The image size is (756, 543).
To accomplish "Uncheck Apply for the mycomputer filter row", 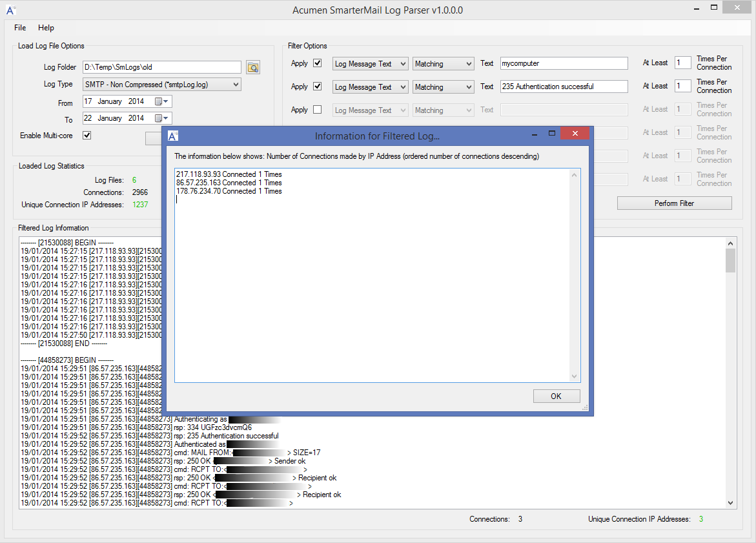I will click(317, 63).
